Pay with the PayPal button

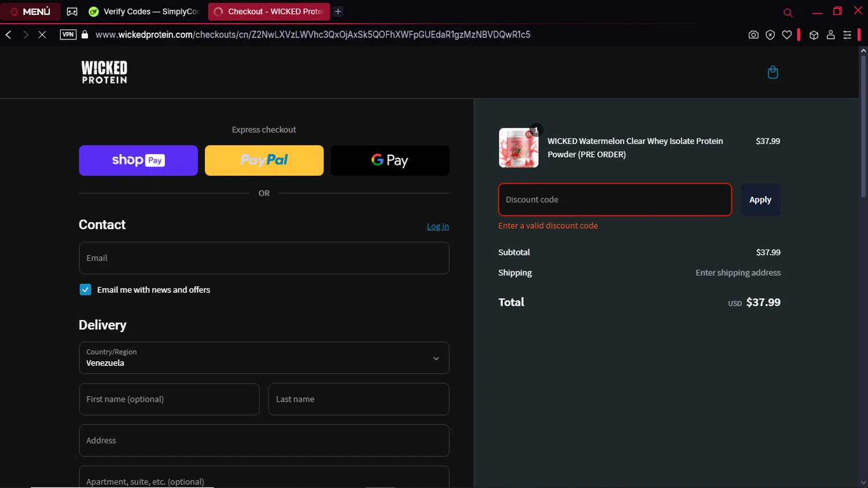click(264, 160)
